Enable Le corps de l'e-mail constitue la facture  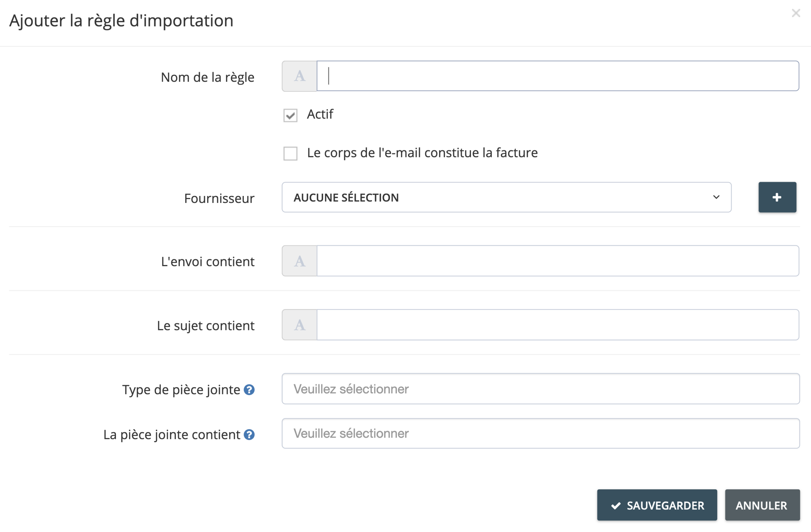click(290, 154)
